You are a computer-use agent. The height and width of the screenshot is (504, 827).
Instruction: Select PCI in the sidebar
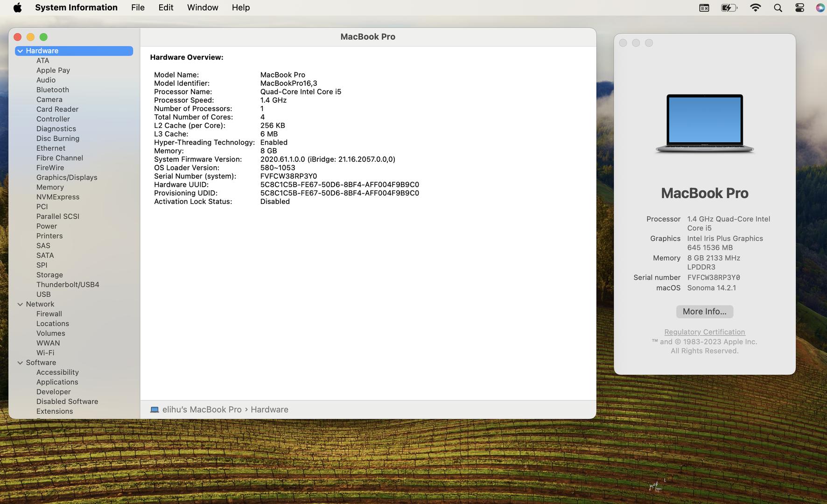point(42,207)
